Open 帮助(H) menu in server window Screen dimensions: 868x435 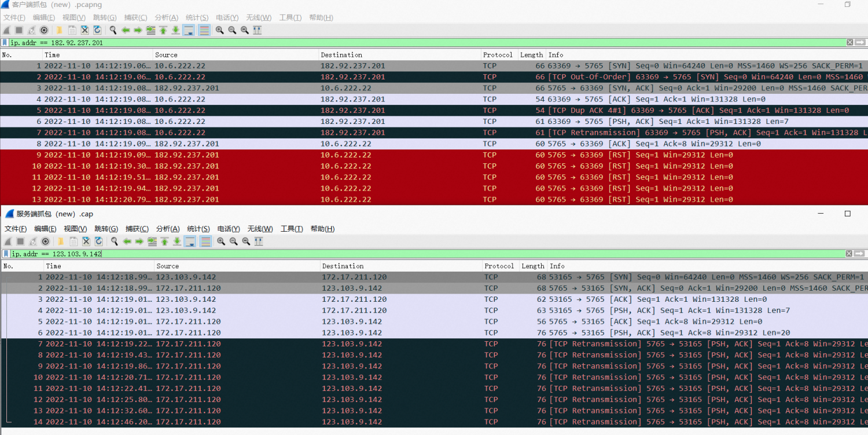click(322, 229)
